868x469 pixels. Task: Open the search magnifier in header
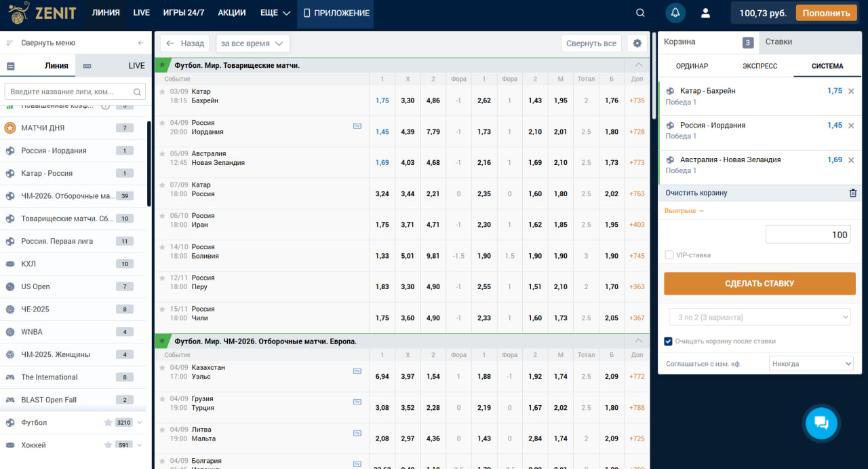click(640, 13)
